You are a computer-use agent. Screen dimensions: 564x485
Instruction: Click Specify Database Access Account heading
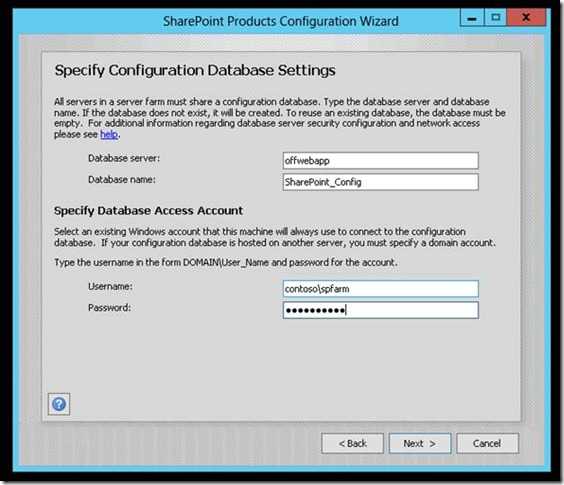point(149,210)
